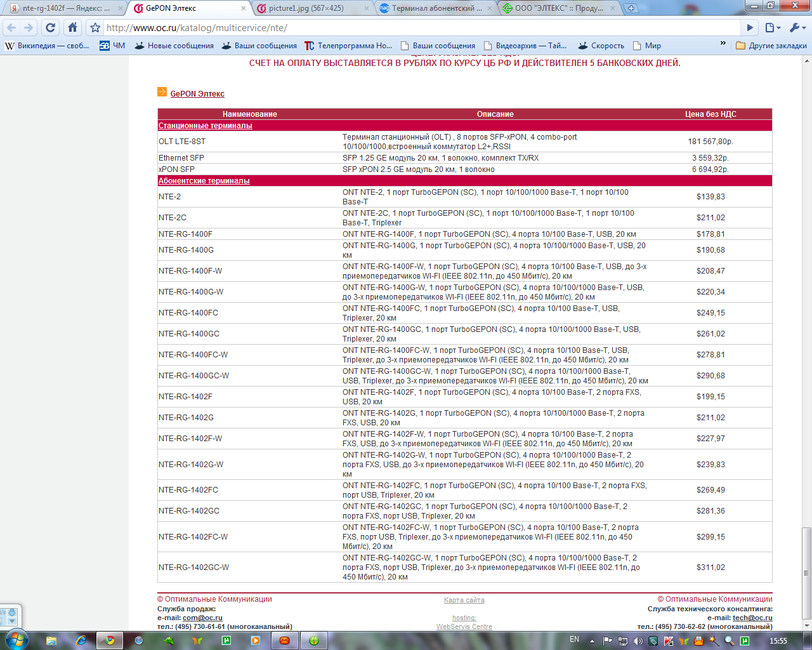Open the orange butterfly taskbar app
This screenshot has height=650, width=812.
(197, 640)
